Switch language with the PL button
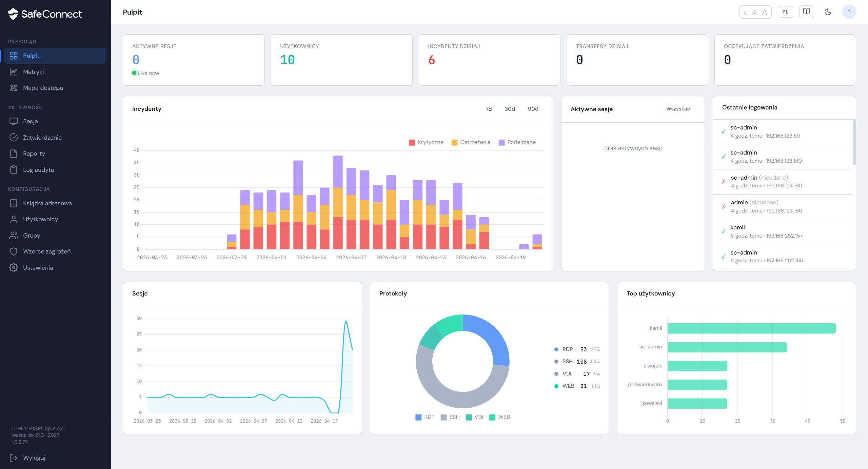This screenshot has width=868, height=469. tap(785, 12)
